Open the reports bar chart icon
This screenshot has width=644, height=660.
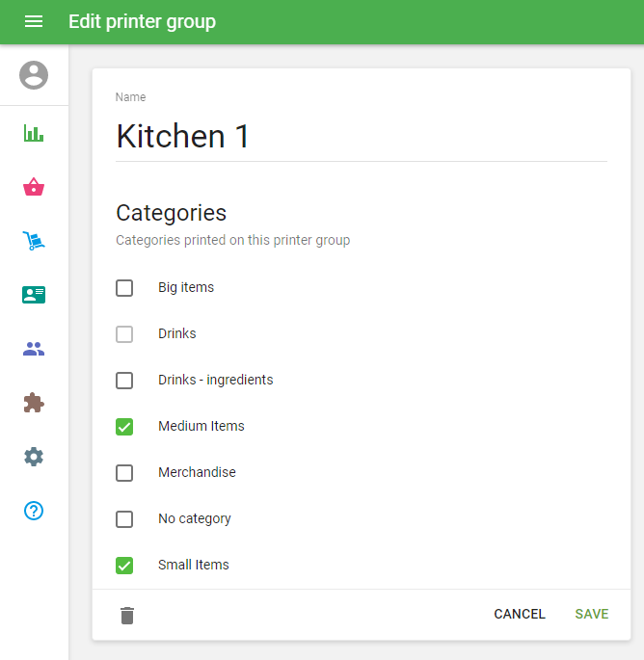(x=34, y=133)
